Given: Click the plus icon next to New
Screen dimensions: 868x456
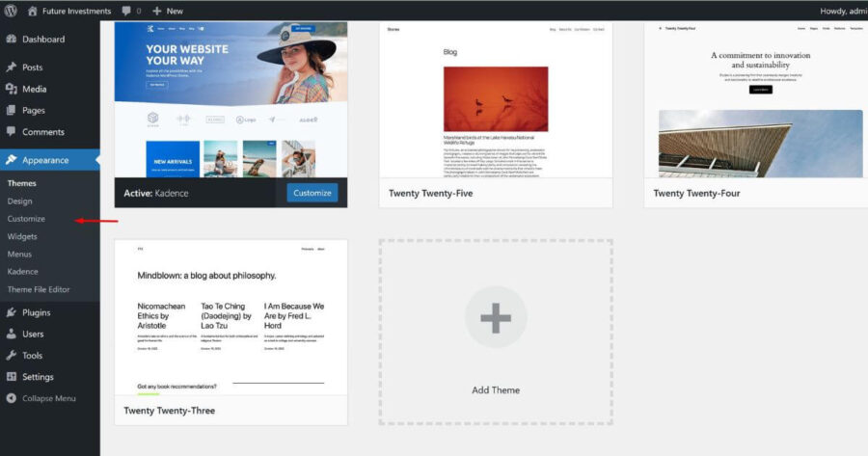Looking at the screenshot, I should point(156,11).
